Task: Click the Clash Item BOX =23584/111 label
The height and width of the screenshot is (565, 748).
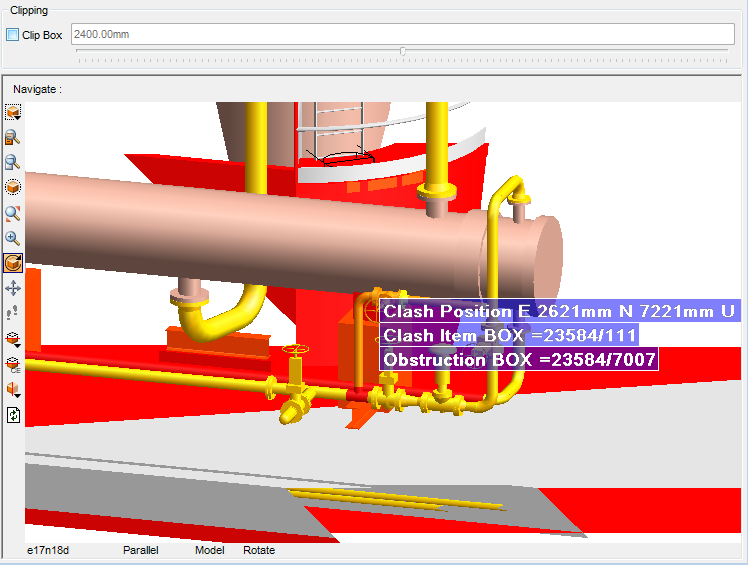Action: pos(509,335)
